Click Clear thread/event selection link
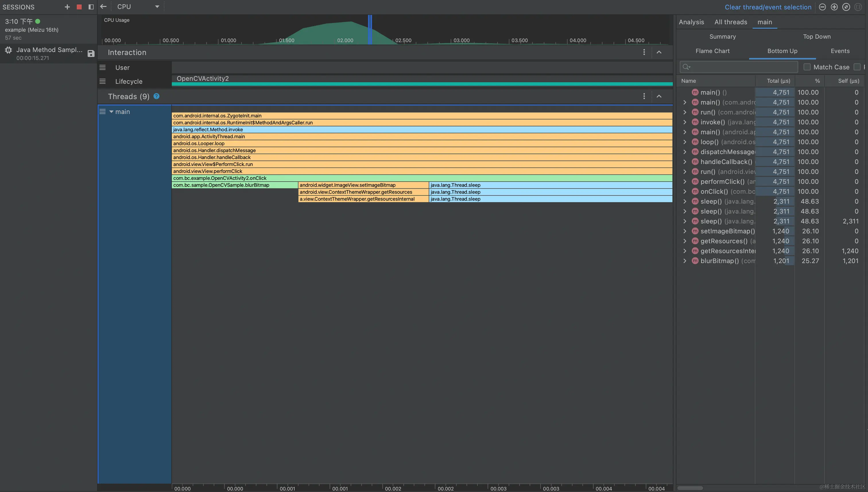The height and width of the screenshot is (492, 868). click(768, 7)
